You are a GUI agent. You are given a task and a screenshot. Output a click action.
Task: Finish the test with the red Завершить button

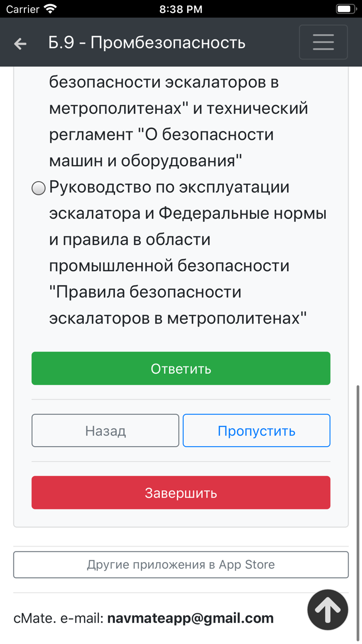tap(181, 492)
